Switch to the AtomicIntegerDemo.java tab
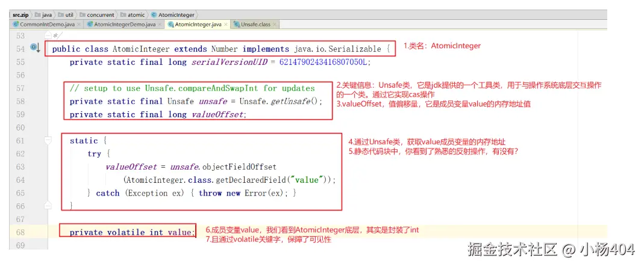The image size is (644, 267). click(125, 25)
